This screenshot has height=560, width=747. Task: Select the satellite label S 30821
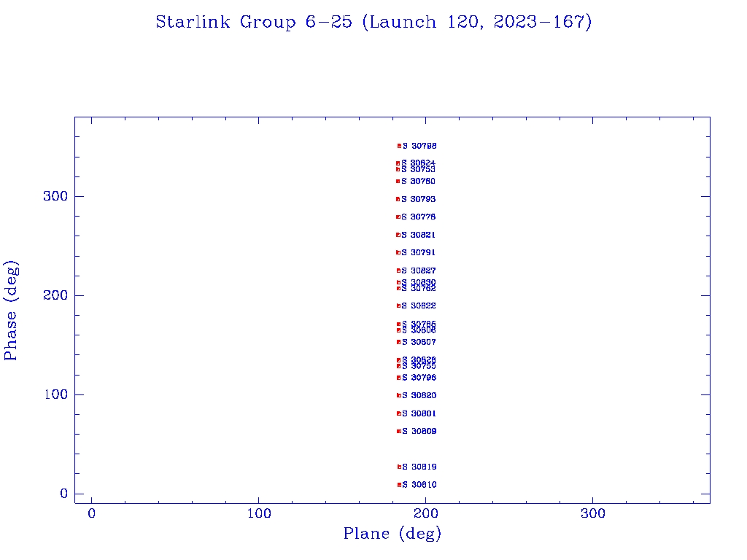pos(418,235)
